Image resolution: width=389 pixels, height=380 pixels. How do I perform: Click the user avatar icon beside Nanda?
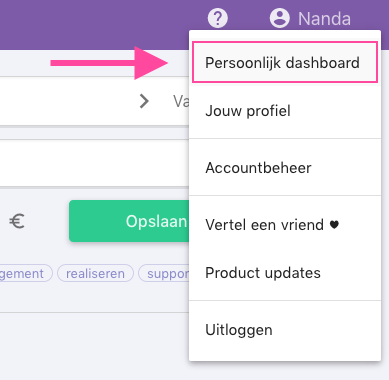pyautogui.click(x=279, y=18)
